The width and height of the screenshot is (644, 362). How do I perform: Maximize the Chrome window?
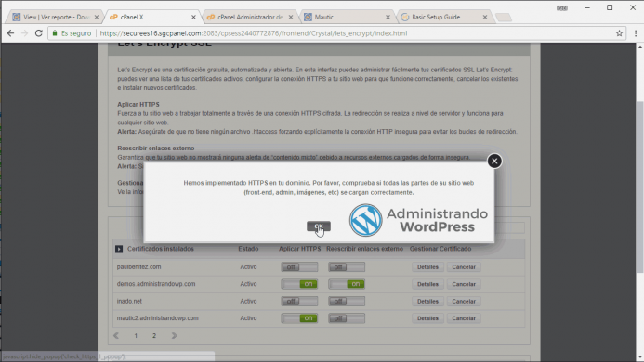point(610,7)
